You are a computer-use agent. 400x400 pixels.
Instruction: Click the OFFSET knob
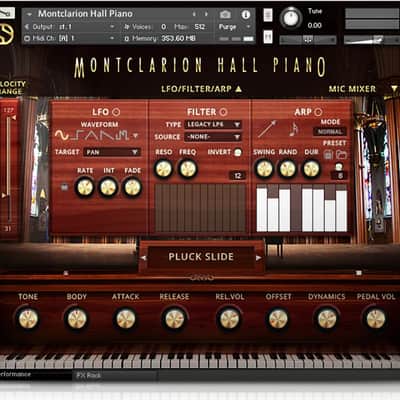click(278, 319)
